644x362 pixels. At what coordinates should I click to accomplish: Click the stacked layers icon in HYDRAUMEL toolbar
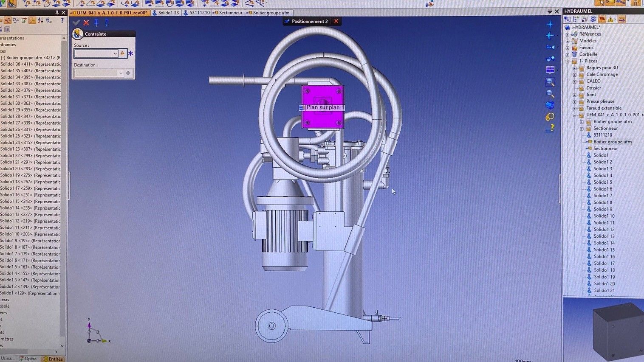tap(593, 19)
